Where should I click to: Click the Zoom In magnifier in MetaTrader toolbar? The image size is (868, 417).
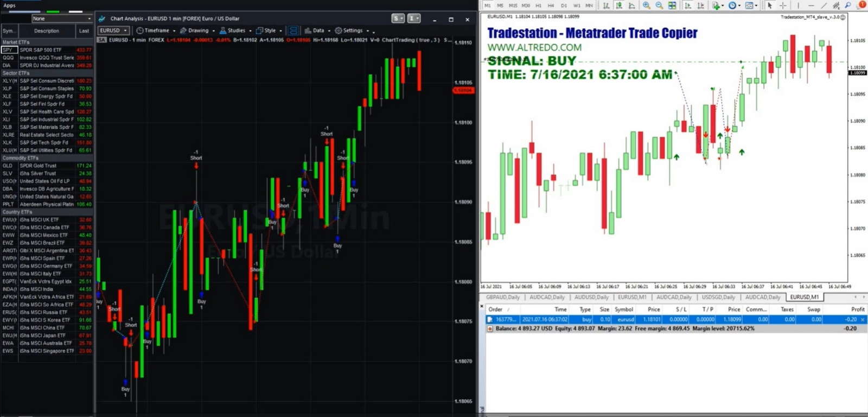coord(647,5)
